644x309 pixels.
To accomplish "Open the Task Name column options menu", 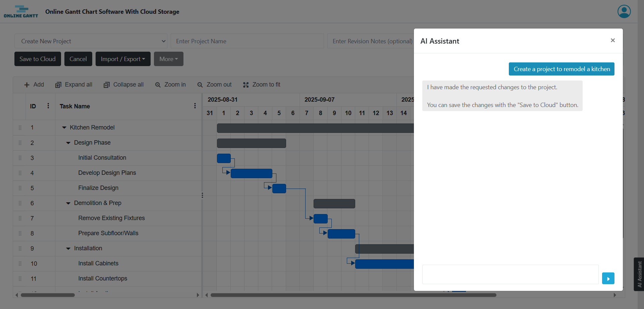I will pos(195,106).
